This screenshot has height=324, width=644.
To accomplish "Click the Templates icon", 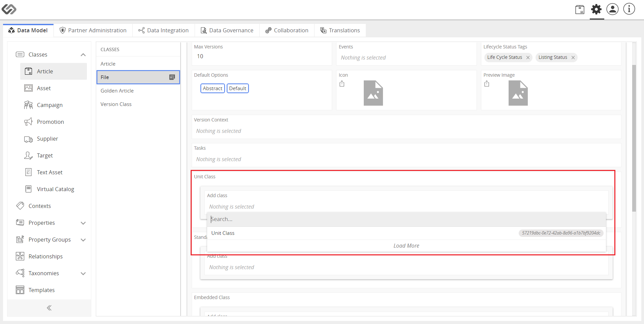I will click(20, 290).
